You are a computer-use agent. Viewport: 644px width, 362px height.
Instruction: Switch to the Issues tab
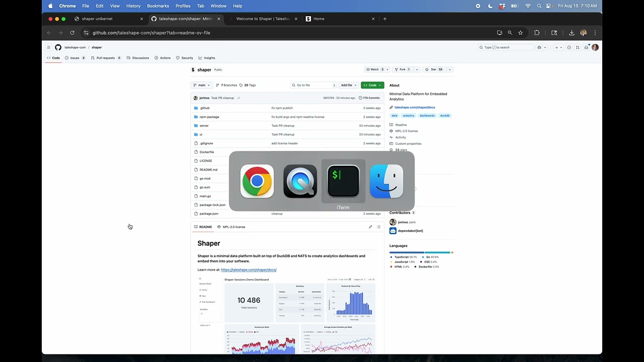click(75, 58)
